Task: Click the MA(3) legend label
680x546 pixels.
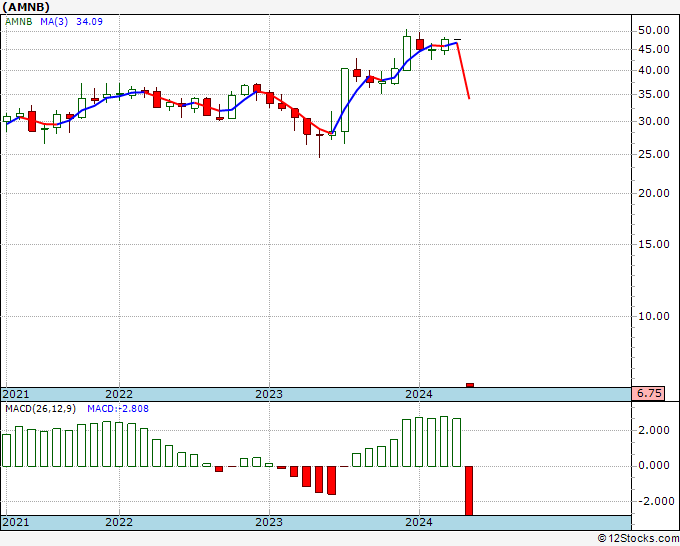Action: 54,22
